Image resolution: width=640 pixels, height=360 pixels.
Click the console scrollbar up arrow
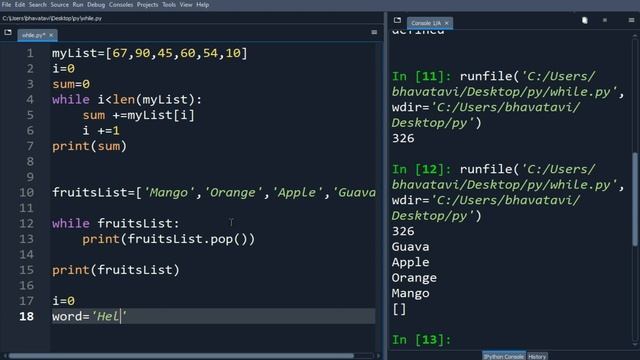635,36
